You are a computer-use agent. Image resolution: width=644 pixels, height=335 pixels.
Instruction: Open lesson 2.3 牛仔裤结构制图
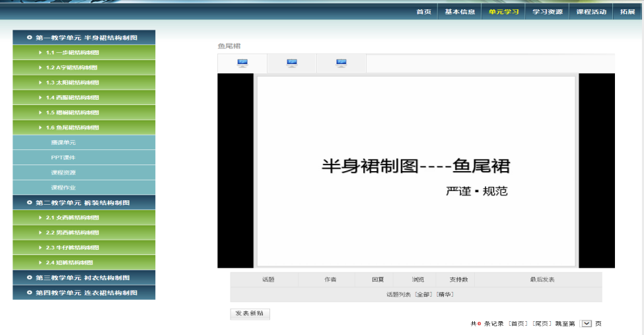click(x=73, y=248)
